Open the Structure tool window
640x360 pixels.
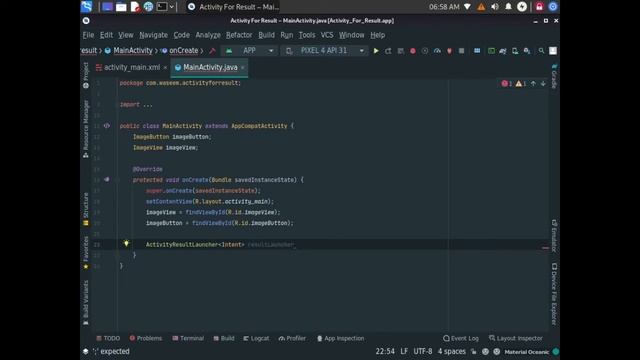coord(86,209)
